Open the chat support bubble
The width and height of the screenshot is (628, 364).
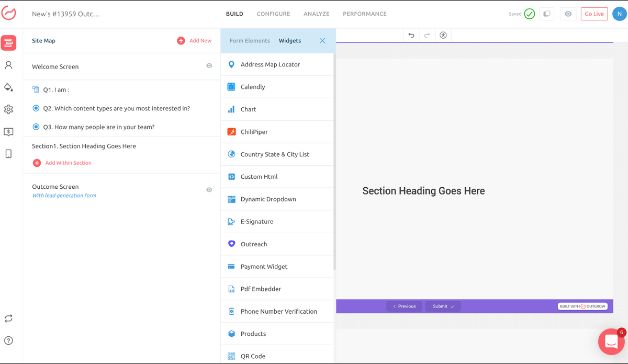[x=611, y=342]
